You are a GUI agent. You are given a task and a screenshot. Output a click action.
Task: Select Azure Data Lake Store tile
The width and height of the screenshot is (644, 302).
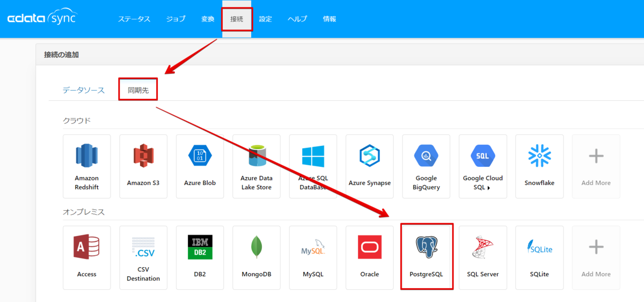[x=257, y=166]
